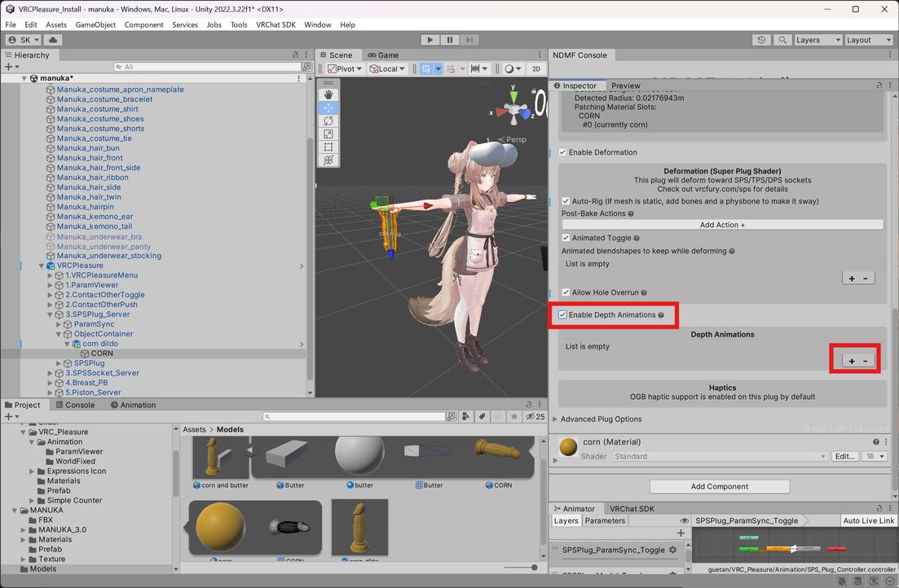Click the Search by Label icon in Project
The image size is (899, 588).
(483, 417)
